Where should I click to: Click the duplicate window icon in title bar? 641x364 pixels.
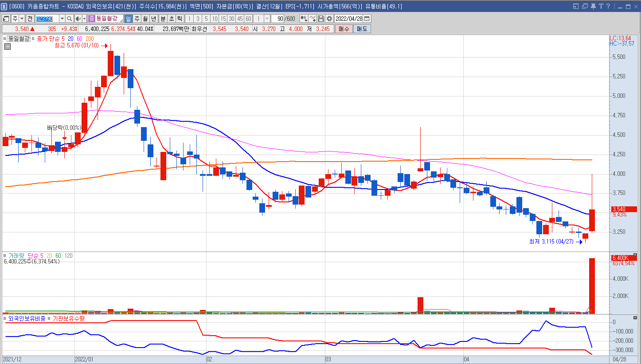tap(585, 6)
